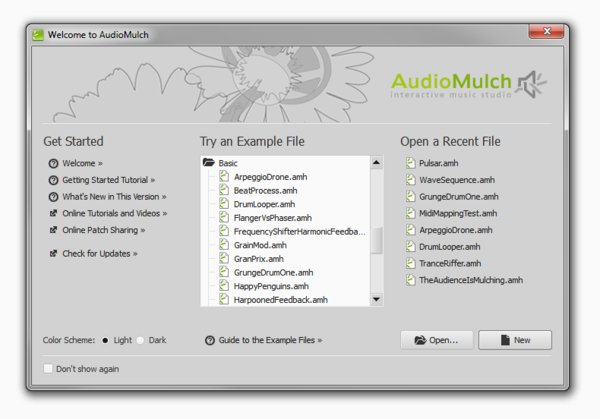600x419 pixels.
Task: Click file icon of HappyPenguins.amh
Action: 224,286
